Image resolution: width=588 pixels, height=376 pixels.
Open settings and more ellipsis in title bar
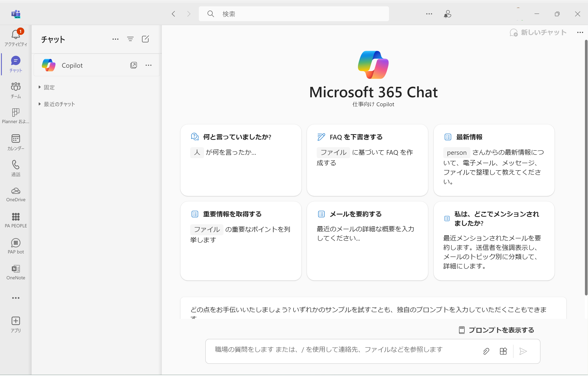click(429, 14)
